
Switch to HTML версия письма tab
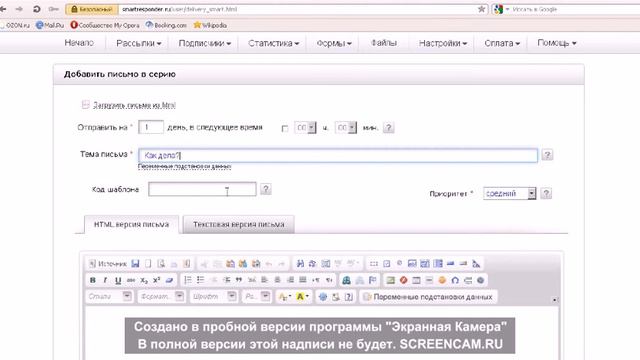tap(131, 224)
